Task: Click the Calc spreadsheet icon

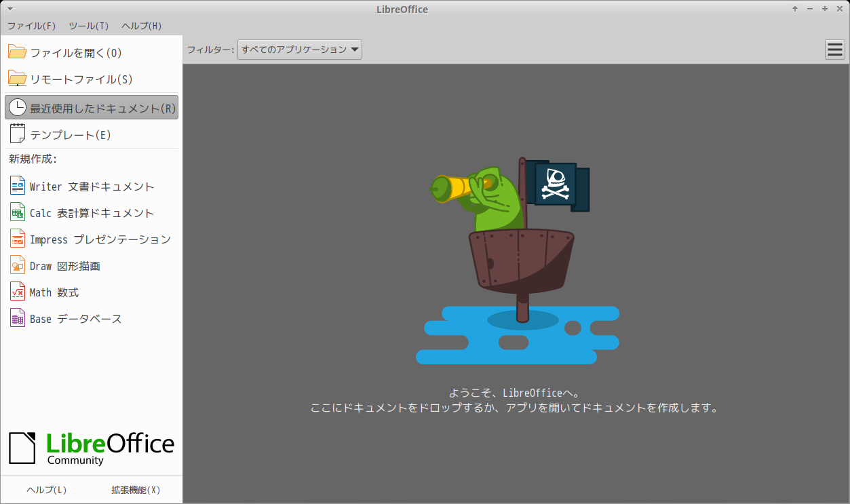Action: 17,212
